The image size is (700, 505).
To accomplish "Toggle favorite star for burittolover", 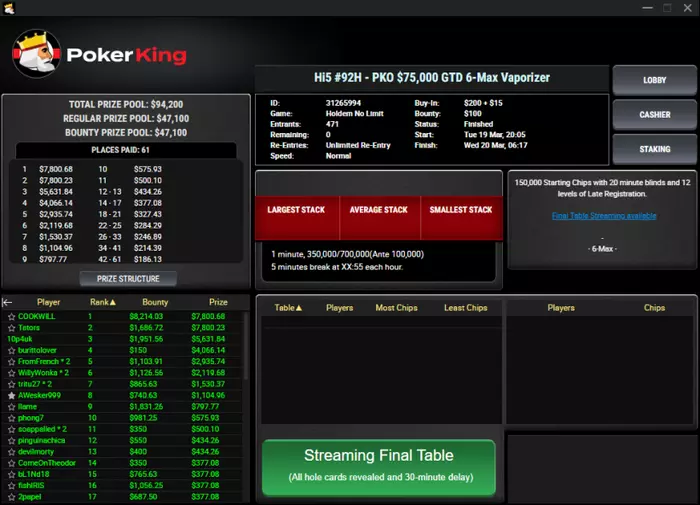I will 12,351.
